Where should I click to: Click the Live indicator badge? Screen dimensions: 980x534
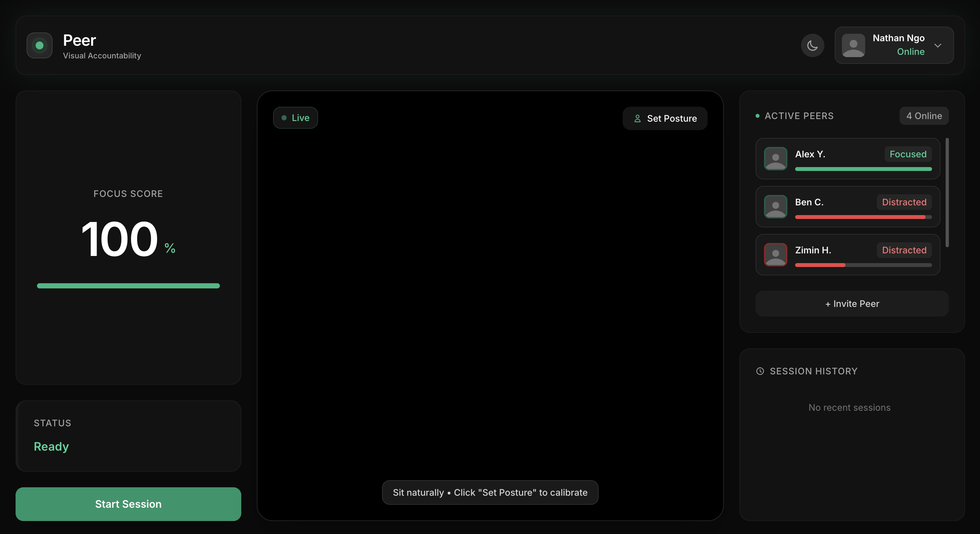pos(295,118)
